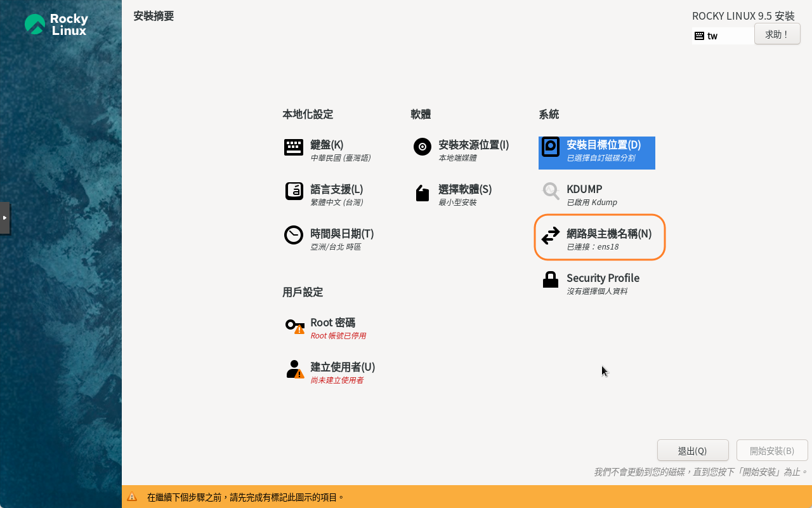Click the 繁體中文 (台灣) language text
812x508 pixels.
point(337,202)
